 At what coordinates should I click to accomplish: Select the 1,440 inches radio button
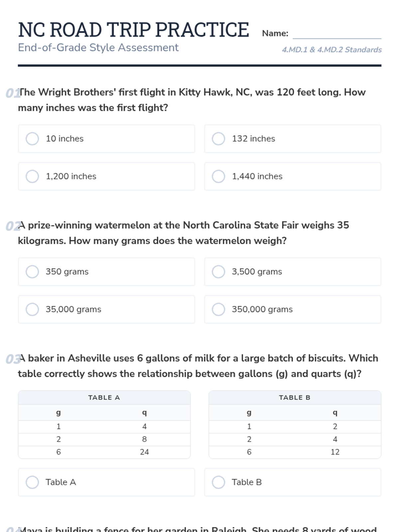coord(218,176)
